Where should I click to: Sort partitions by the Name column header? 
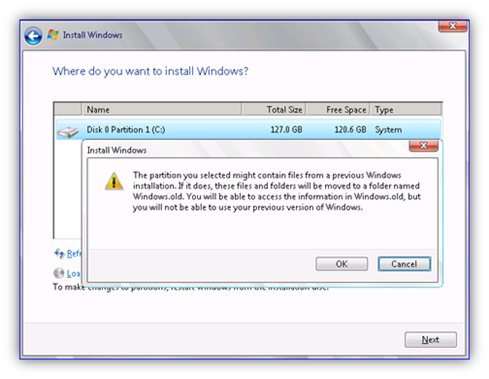coord(162,109)
